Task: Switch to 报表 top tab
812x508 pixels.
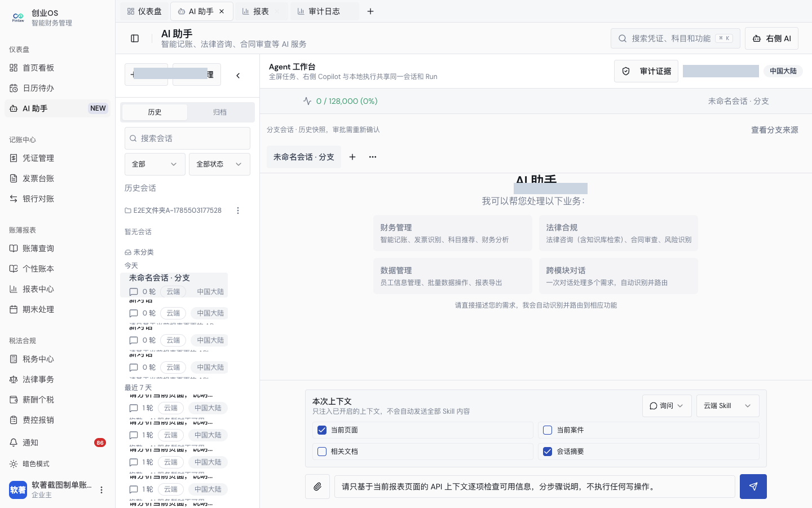Action: [x=261, y=11]
